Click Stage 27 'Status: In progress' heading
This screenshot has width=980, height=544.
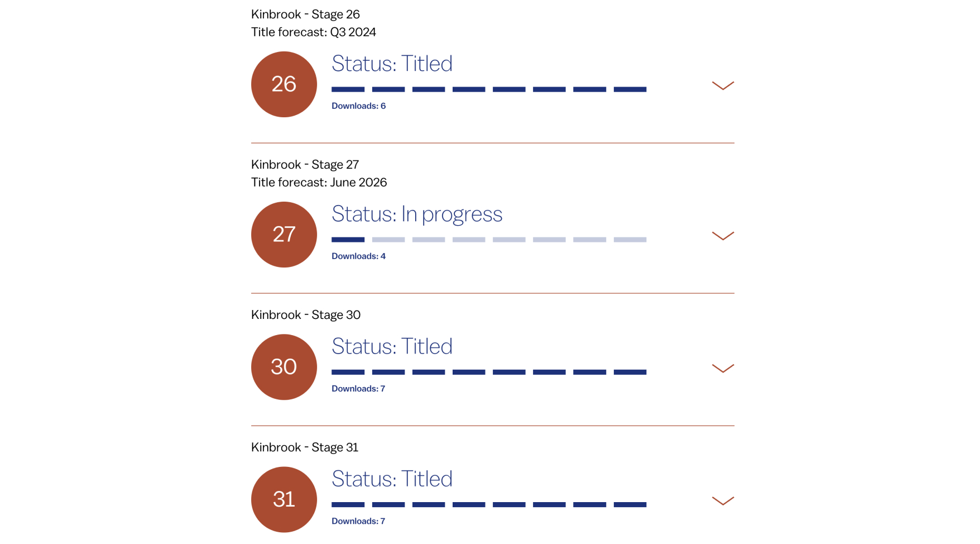tap(417, 214)
